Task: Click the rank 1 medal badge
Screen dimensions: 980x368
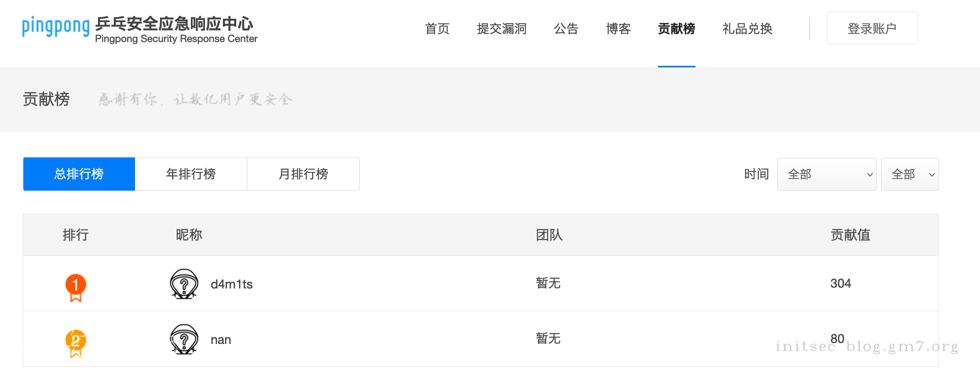Action: click(x=76, y=286)
